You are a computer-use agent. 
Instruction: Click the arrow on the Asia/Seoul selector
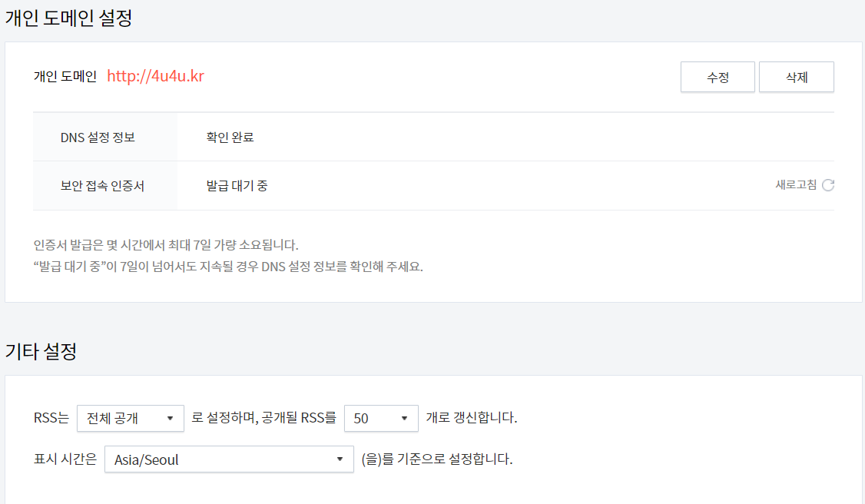click(340, 459)
